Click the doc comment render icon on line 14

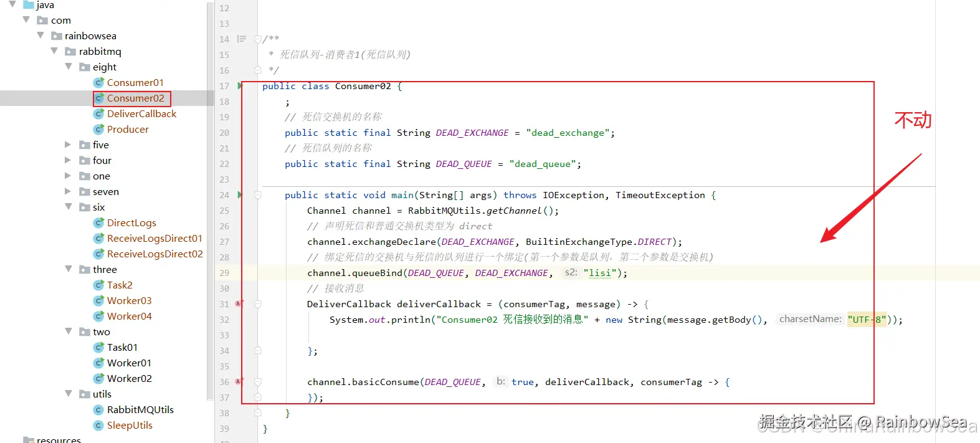(x=242, y=39)
